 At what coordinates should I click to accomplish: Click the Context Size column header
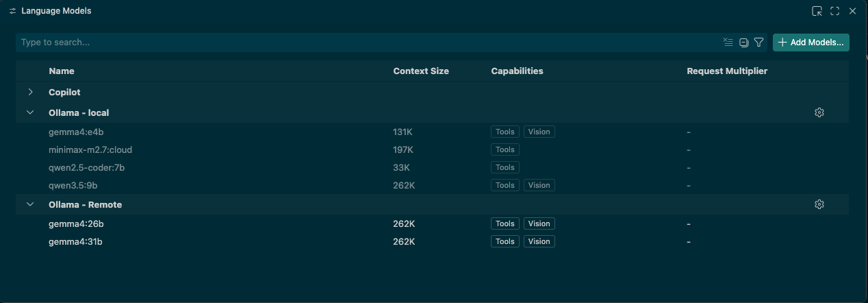(421, 71)
